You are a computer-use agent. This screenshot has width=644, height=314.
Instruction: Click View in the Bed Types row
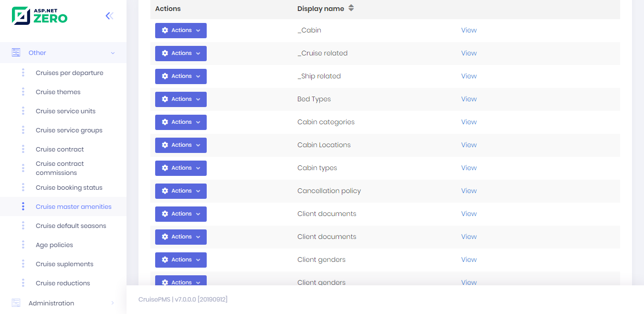469,99
